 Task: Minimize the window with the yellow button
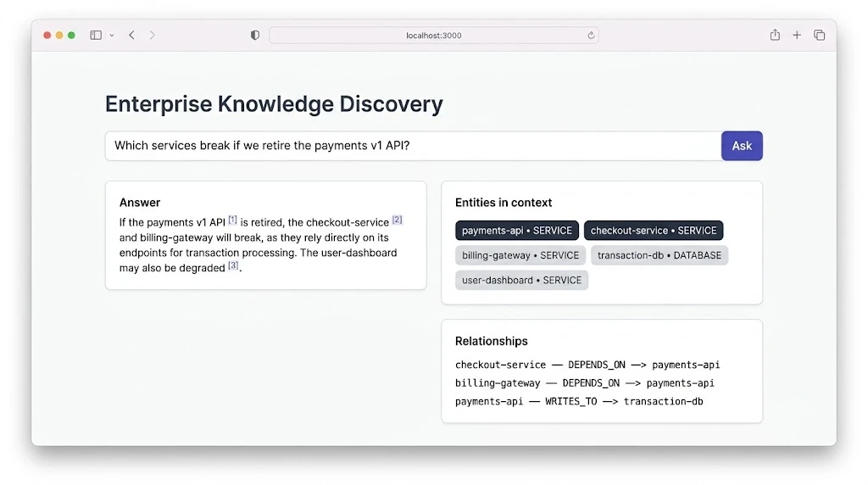click(x=59, y=35)
